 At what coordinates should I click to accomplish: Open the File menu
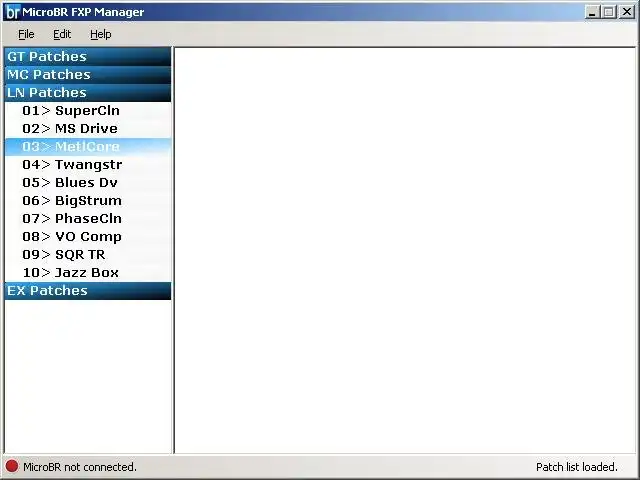point(26,34)
